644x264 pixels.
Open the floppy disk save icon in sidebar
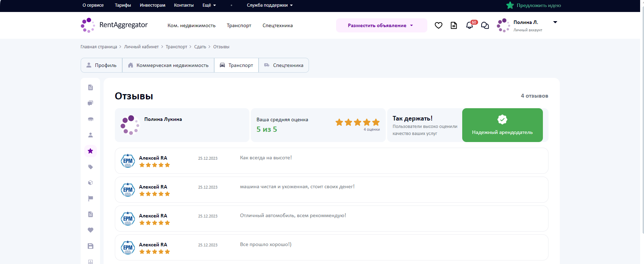tap(91, 246)
